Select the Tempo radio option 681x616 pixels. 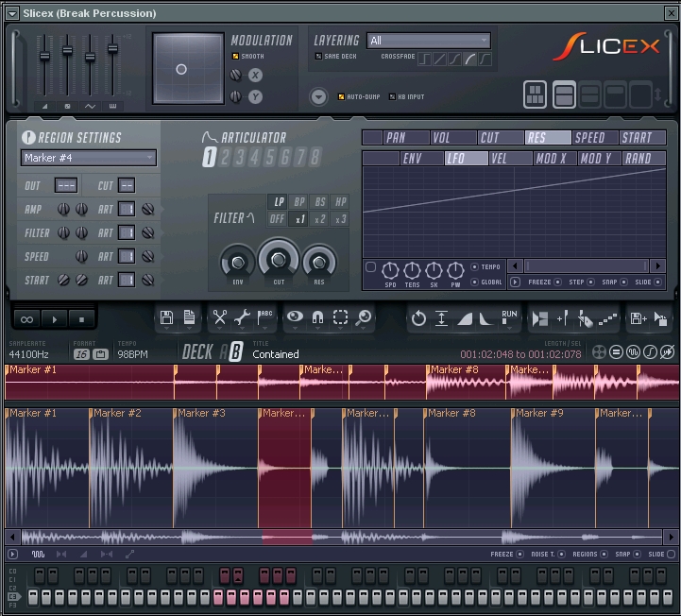tap(474, 266)
